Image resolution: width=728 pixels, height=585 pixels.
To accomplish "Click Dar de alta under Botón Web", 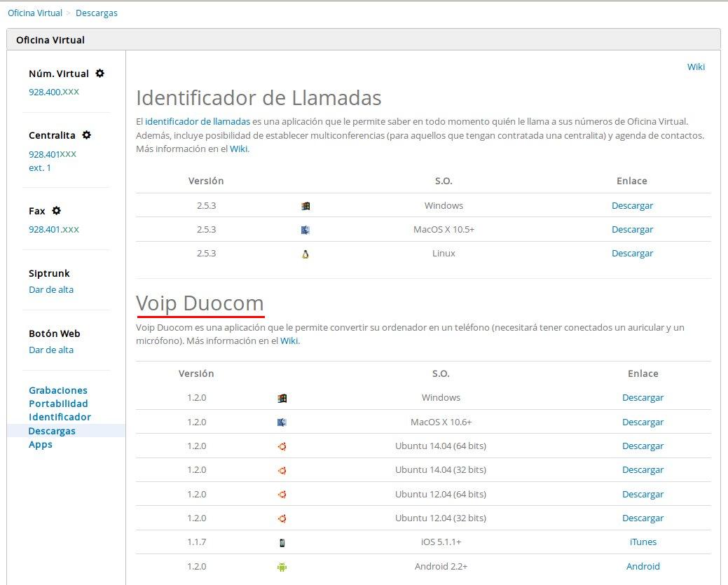I will 51,350.
